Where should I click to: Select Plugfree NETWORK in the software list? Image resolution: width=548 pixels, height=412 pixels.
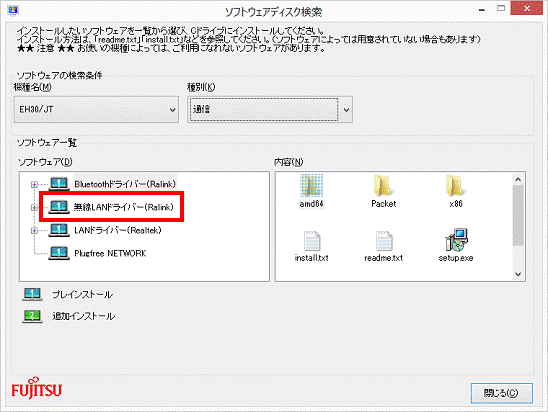[110, 253]
